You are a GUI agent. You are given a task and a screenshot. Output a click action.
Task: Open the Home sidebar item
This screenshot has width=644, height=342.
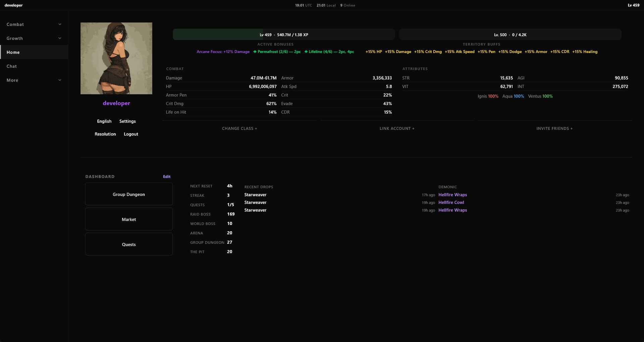pyautogui.click(x=34, y=52)
